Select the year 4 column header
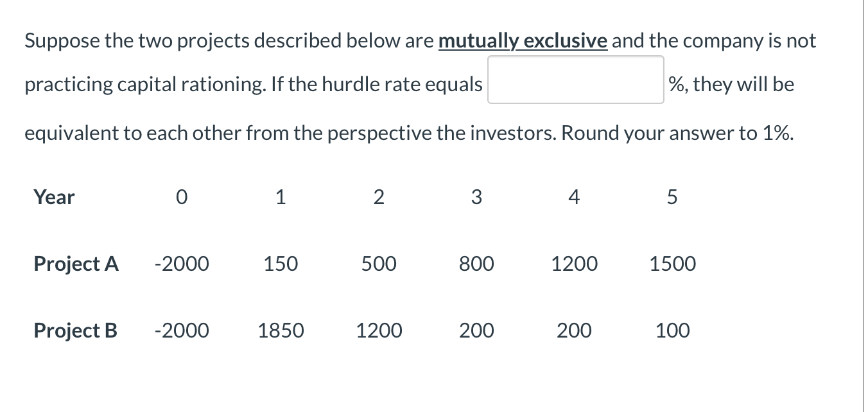The width and height of the screenshot is (868, 412). click(574, 198)
